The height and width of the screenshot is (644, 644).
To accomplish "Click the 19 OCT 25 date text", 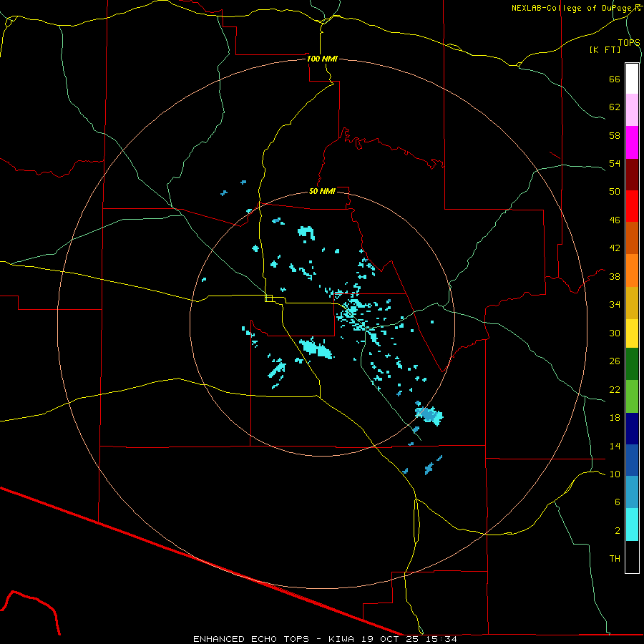I will (x=391, y=639).
